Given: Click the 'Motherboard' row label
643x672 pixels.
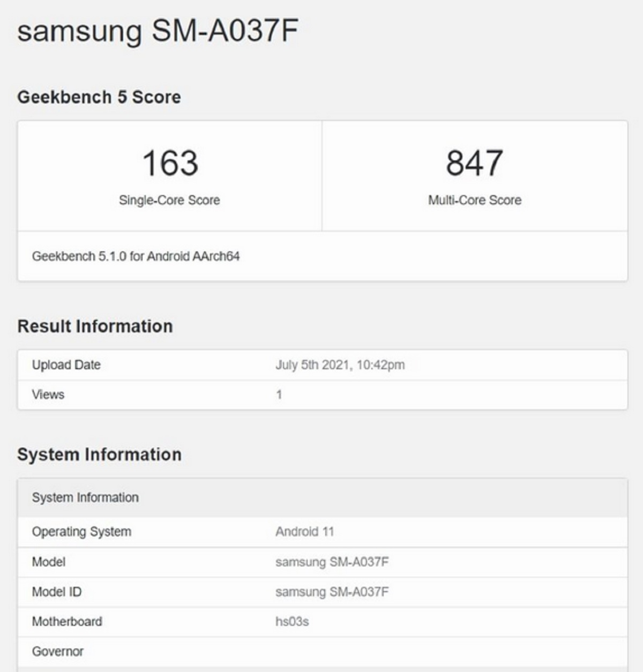Looking at the screenshot, I should (67, 622).
